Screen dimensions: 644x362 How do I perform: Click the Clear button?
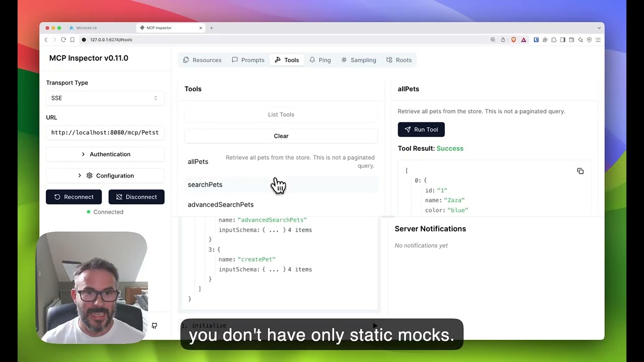281,136
